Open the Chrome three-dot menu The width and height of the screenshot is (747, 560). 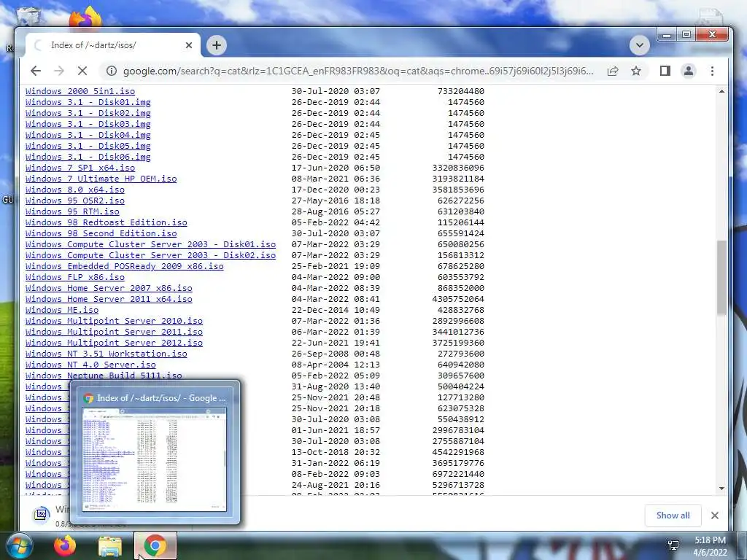(x=712, y=71)
